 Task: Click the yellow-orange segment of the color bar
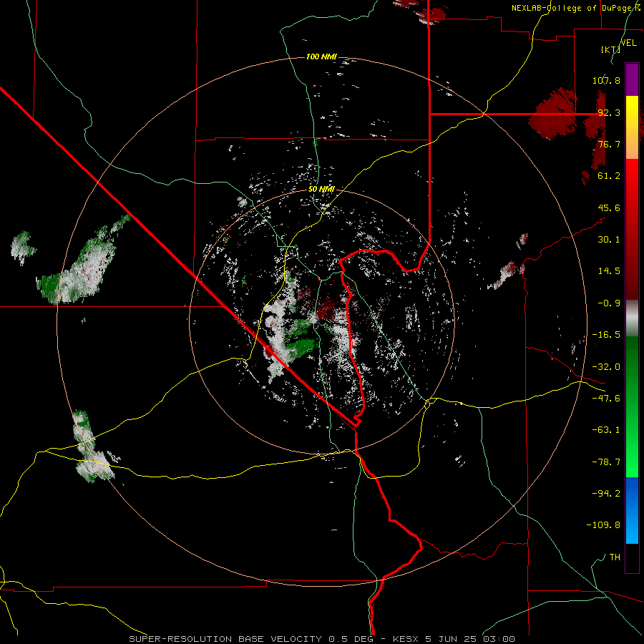632,127
